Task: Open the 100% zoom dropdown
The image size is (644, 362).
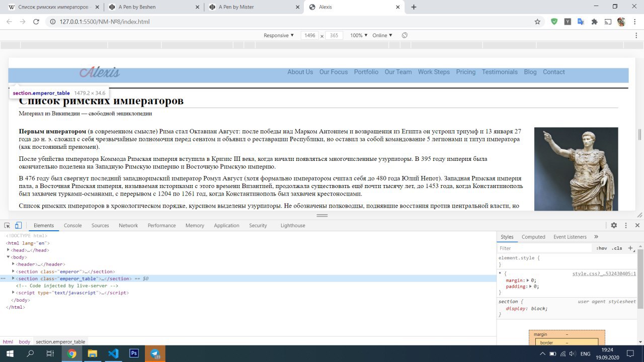Action: pyautogui.click(x=358, y=35)
